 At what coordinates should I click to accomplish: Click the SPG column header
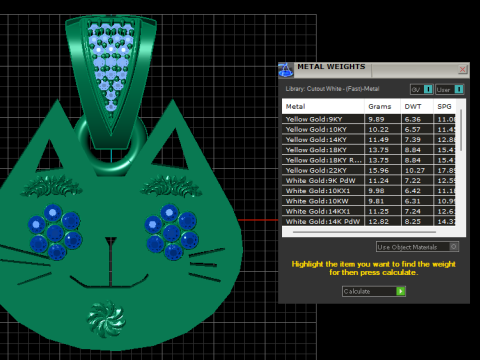[444, 107]
